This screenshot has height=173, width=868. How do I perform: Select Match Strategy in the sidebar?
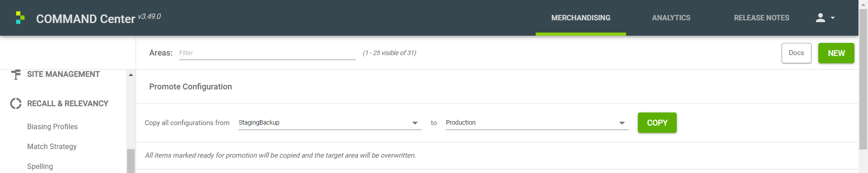(x=52, y=146)
